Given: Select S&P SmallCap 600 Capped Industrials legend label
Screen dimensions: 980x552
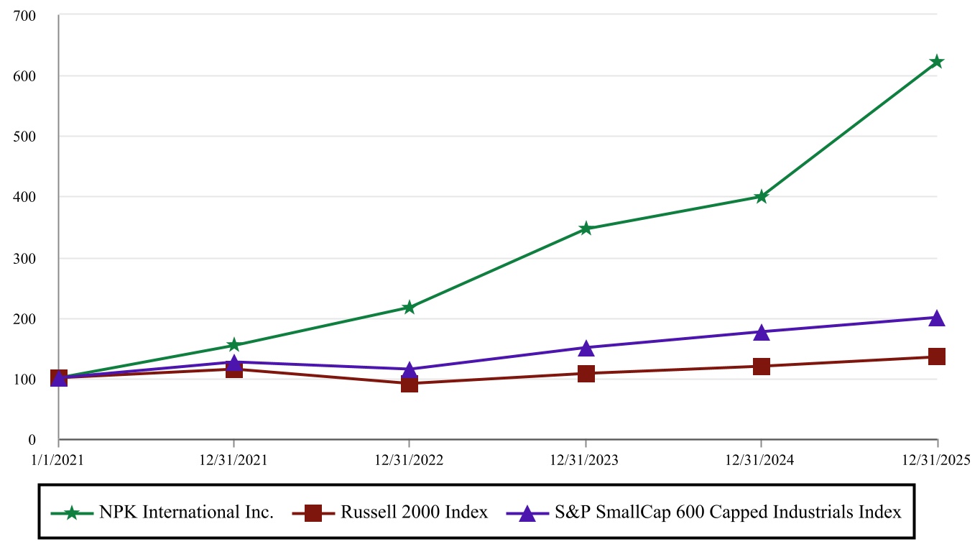Looking at the screenshot, I should tap(728, 512).
